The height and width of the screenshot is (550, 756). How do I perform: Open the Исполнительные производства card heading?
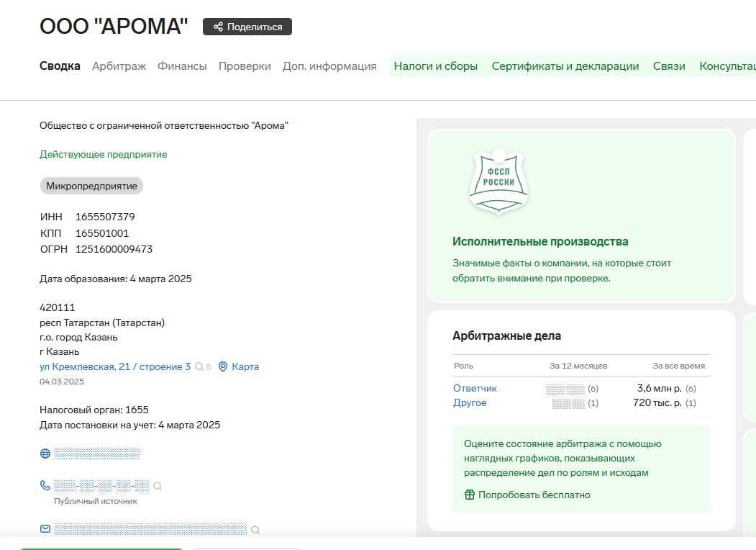[540, 242]
